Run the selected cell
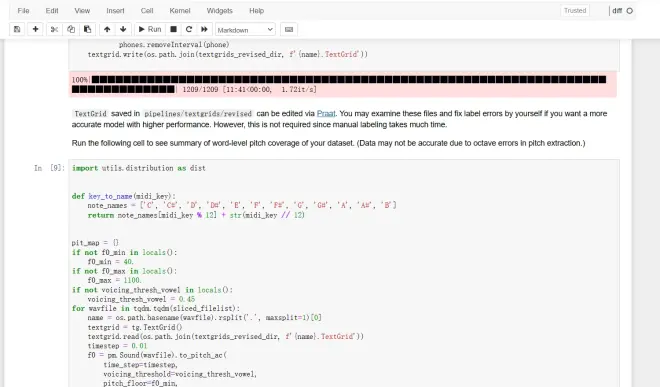Image resolution: width=660 pixels, height=387 pixels. click(150, 29)
